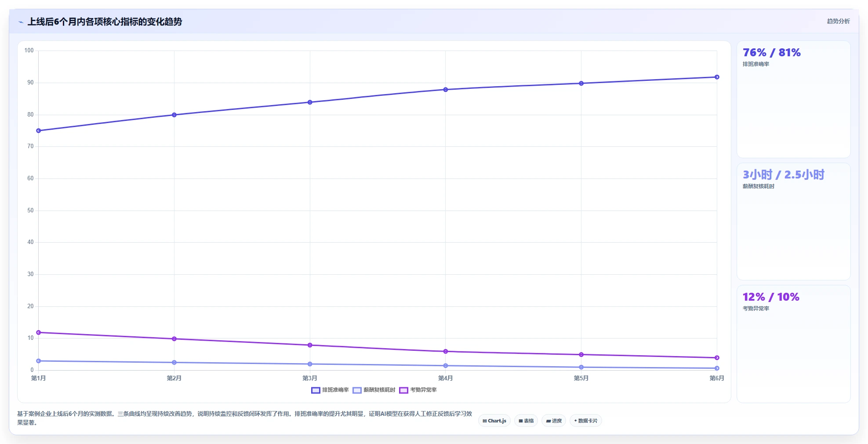Click the 薪酬复核耗时 data point at 第6月
Image resolution: width=868 pixels, height=444 pixels.
point(717,368)
